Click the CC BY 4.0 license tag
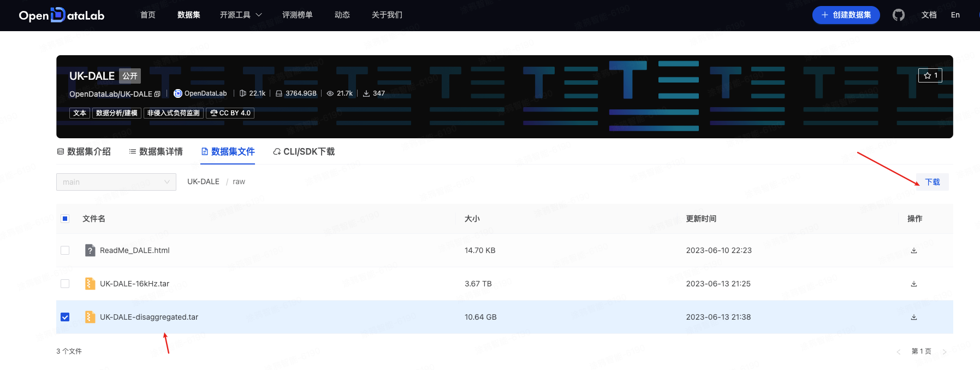 click(x=230, y=113)
